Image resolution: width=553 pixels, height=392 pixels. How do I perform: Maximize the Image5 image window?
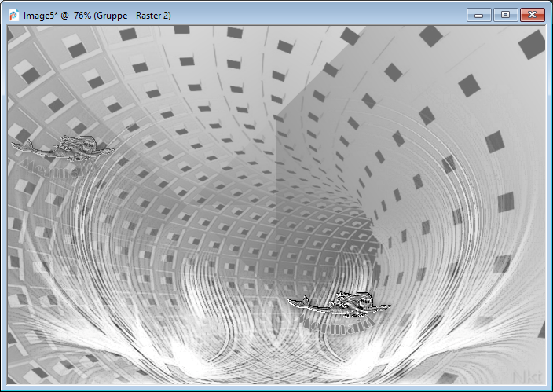[505, 15]
